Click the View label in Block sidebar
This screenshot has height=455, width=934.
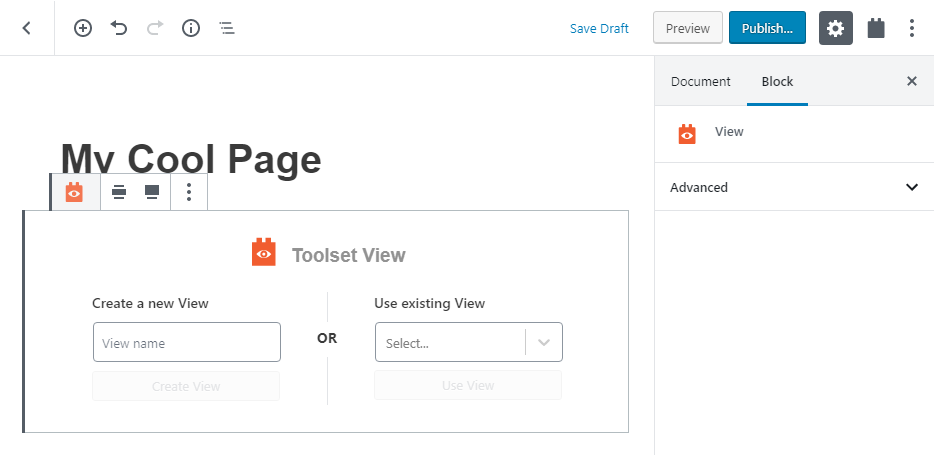pos(729,132)
